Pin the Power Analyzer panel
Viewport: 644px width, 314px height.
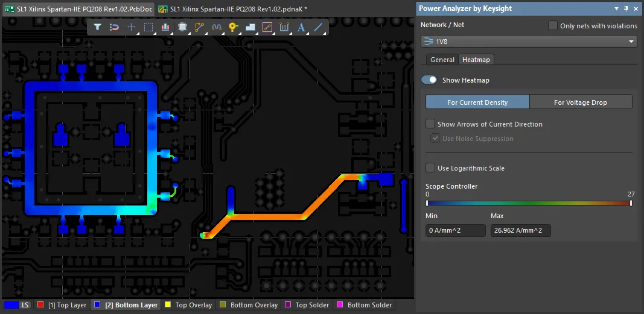[x=626, y=8]
